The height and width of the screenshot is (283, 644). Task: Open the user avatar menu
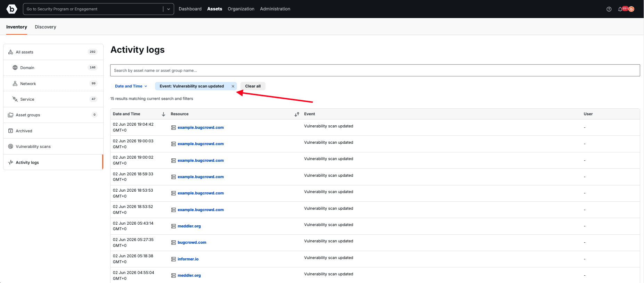(x=631, y=9)
